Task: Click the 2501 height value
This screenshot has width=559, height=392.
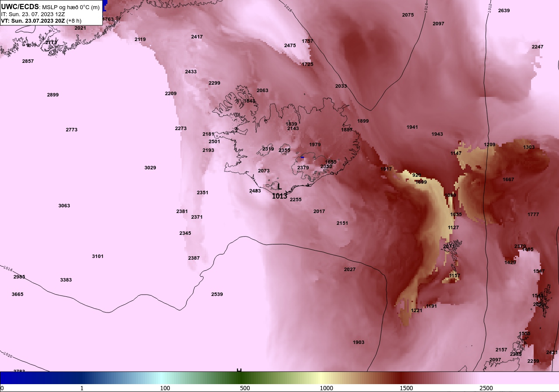Action: pos(214,141)
